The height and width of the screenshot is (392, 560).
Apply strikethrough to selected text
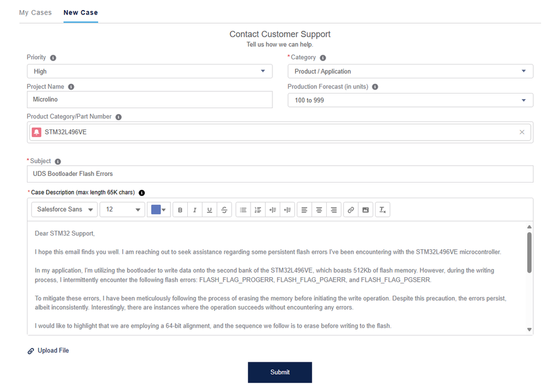[x=224, y=210]
